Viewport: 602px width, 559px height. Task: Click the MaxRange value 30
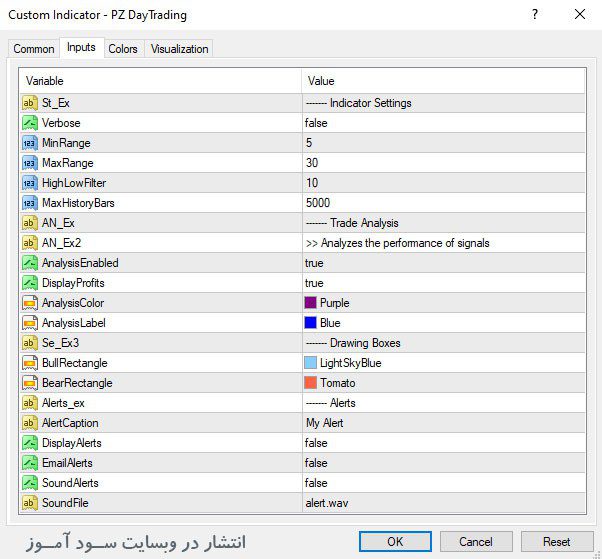[x=312, y=163]
